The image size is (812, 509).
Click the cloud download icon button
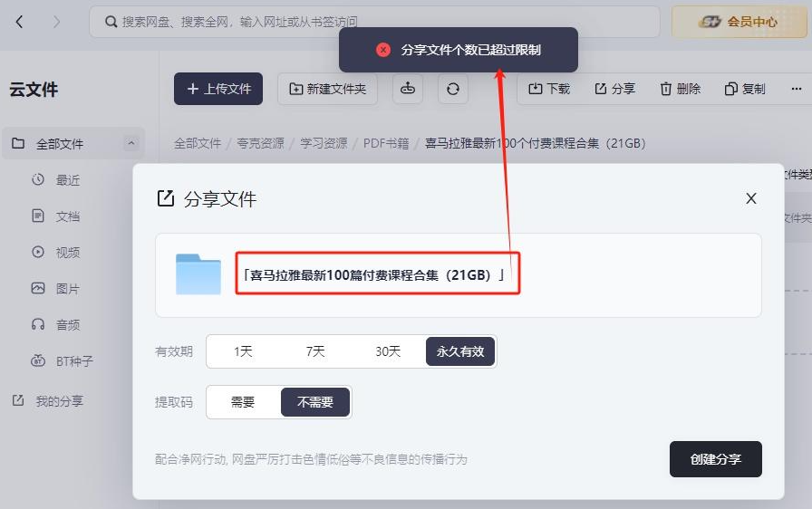coord(408,89)
